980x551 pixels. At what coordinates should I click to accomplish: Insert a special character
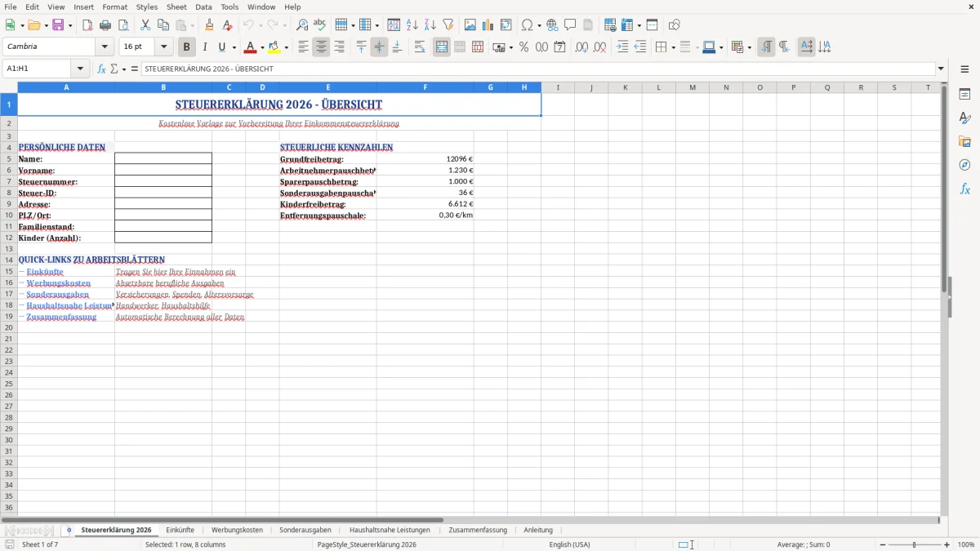pyautogui.click(x=527, y=24)
